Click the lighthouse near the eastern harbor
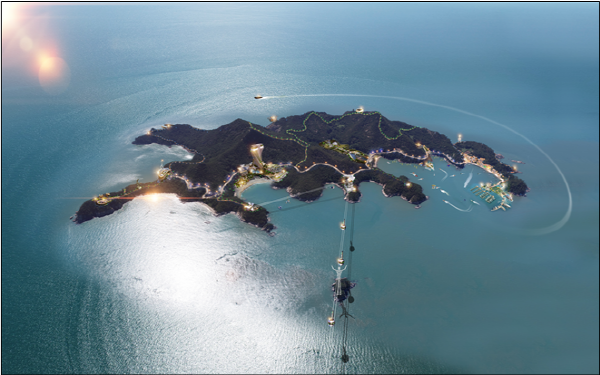Image resolution: width=600 pixels, height=375 pixels. [460, 138]
